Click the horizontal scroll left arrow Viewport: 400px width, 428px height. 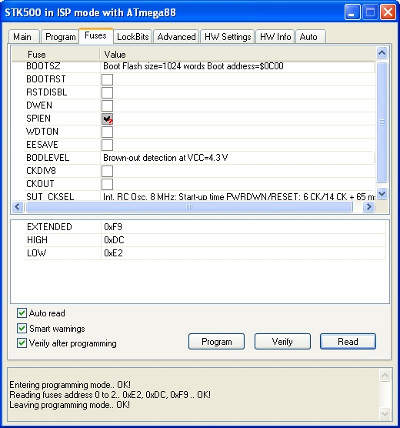(x=18, y=207)
